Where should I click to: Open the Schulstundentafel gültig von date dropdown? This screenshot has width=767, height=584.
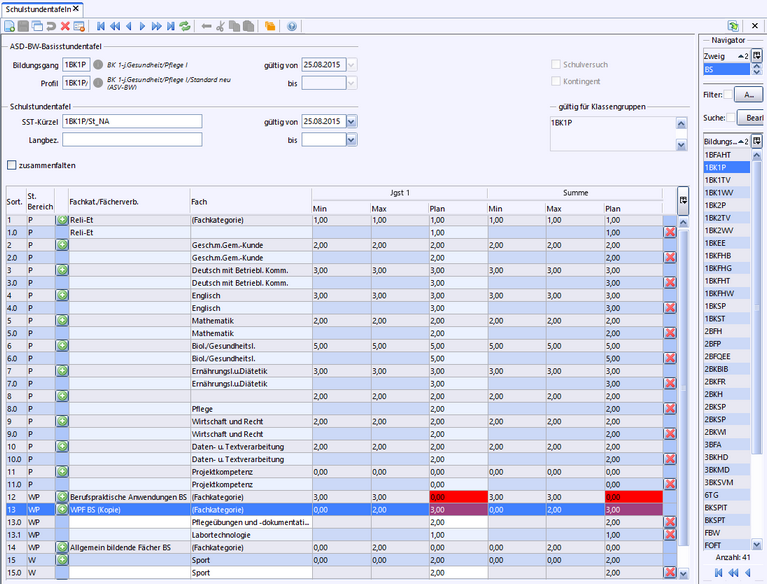(350, 122)
